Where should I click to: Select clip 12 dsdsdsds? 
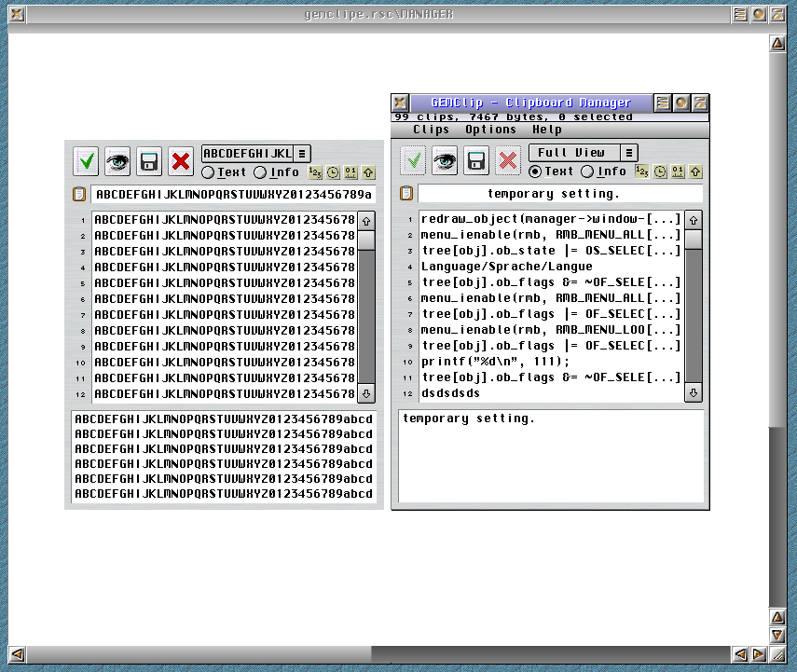(551, 393)
